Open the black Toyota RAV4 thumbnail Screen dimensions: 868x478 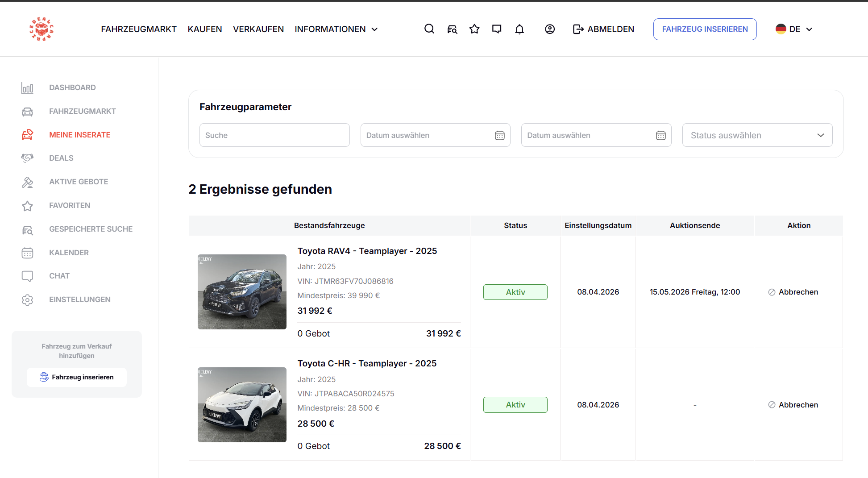point(242,292)
